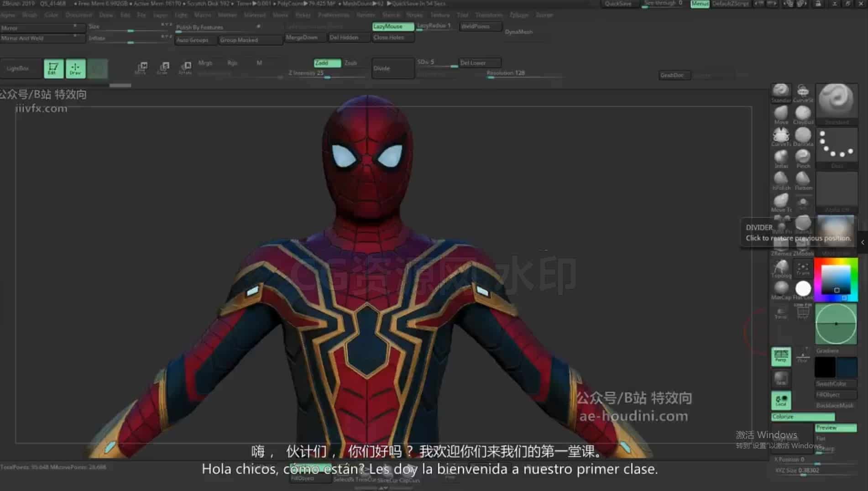This screenshot has height=491, width=868.
Task: Select the DamStandard brush
Action: 803,136
